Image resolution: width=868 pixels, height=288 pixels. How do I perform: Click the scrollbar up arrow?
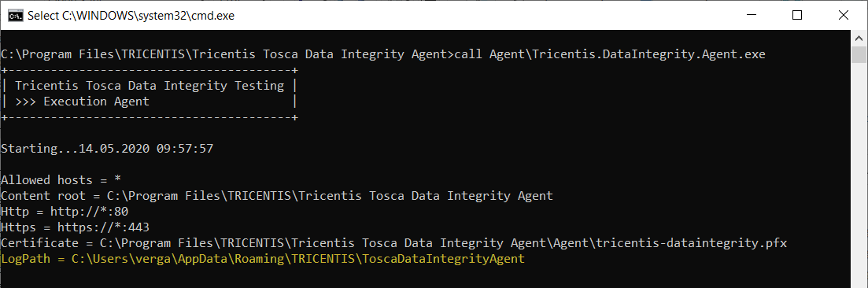click(x=859, y=38)
